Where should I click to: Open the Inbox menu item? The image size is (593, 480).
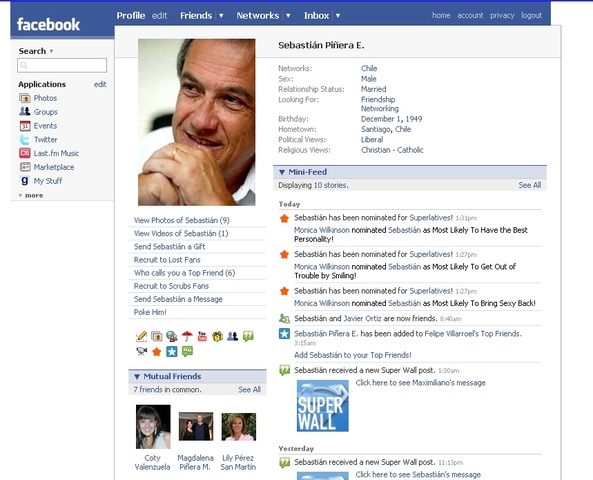point(317,16)
